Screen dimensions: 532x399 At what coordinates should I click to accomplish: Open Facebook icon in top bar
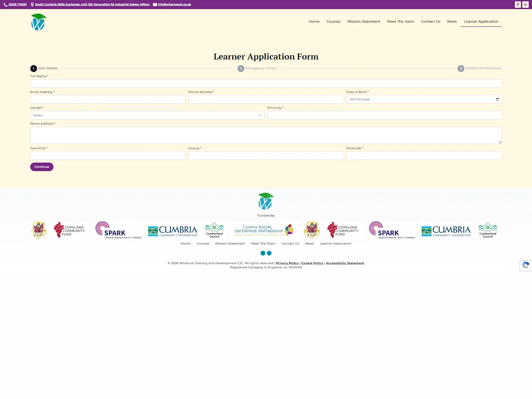(x=518, y=4)
